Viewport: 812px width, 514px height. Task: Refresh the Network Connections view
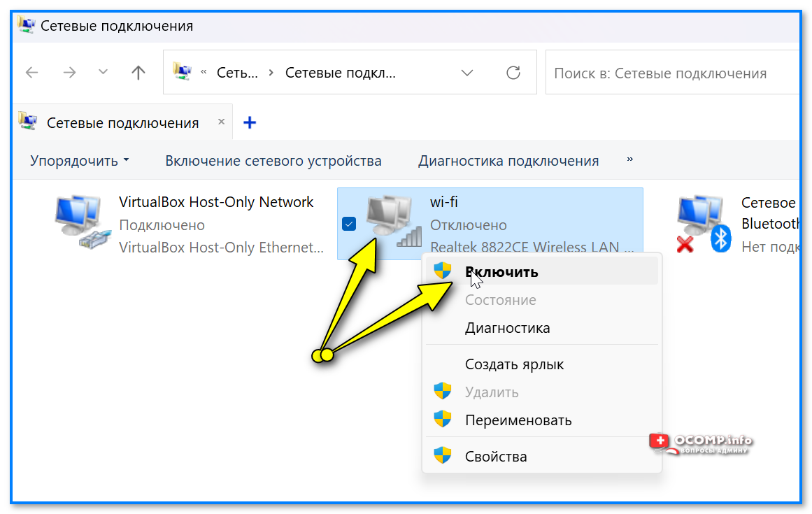[513, 73]
